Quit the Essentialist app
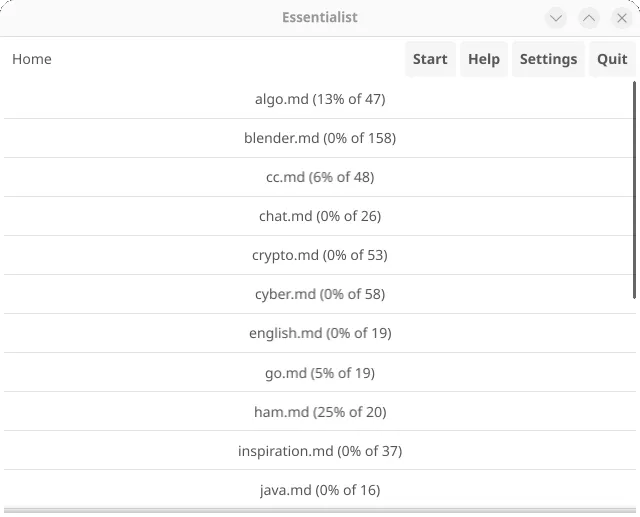This screenshot has height=517, width=640. (x=612, y=59)
